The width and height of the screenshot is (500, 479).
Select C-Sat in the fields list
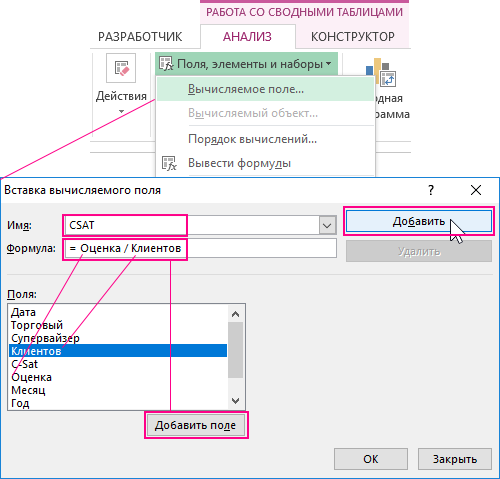coord(118,364)
